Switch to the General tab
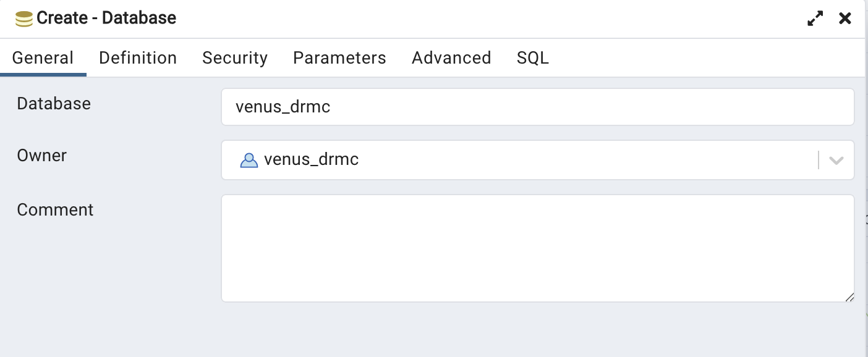Screen dimensions: 868x357 43,58
